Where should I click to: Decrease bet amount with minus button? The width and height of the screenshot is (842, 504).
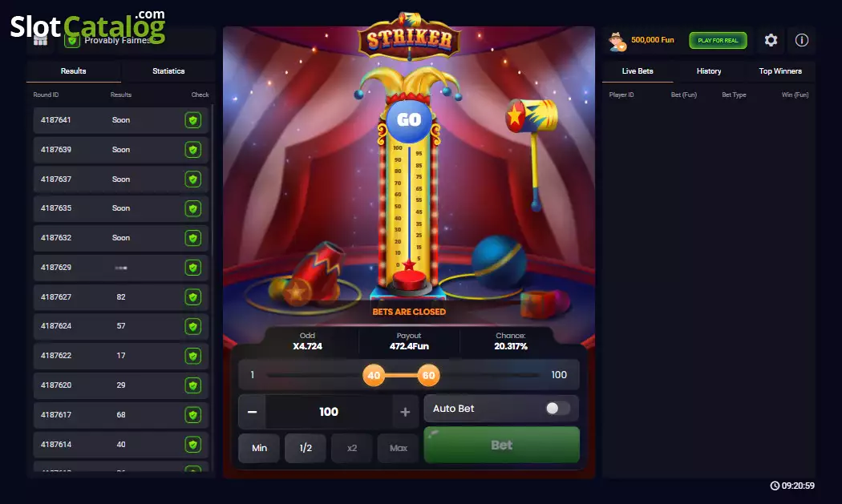point(252,412)
